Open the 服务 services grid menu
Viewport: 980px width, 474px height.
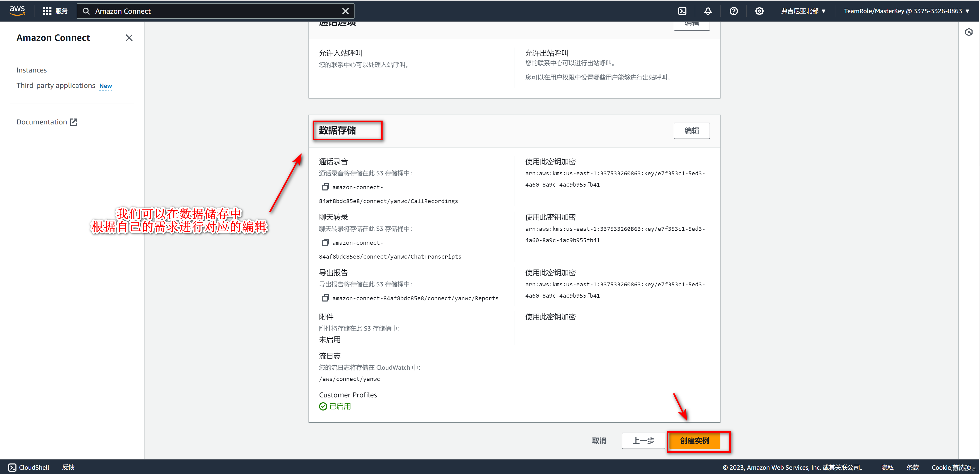(x=55, y=11)
